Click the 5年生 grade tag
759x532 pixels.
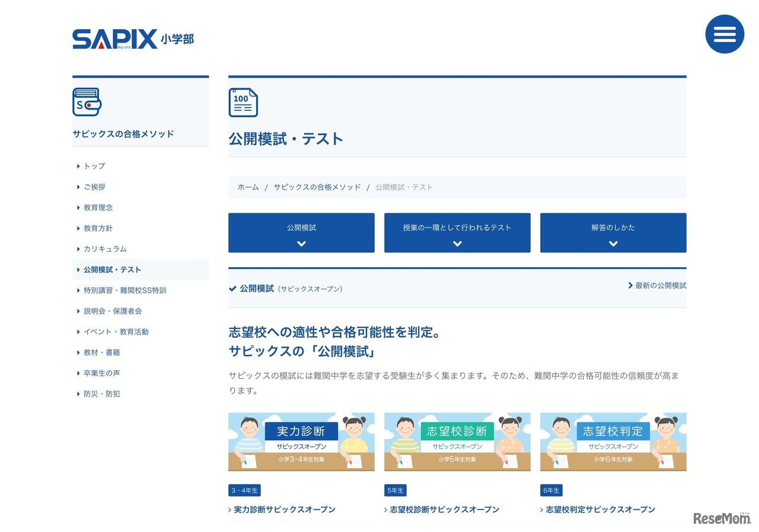tap(396, 491)
